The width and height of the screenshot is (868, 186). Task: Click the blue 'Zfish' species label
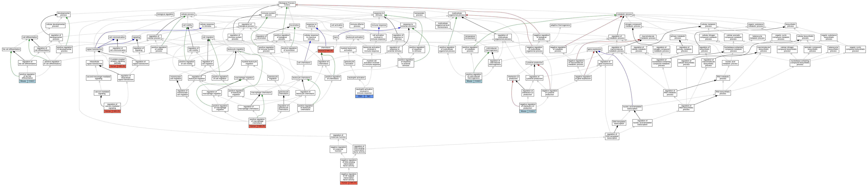[360, 96]
